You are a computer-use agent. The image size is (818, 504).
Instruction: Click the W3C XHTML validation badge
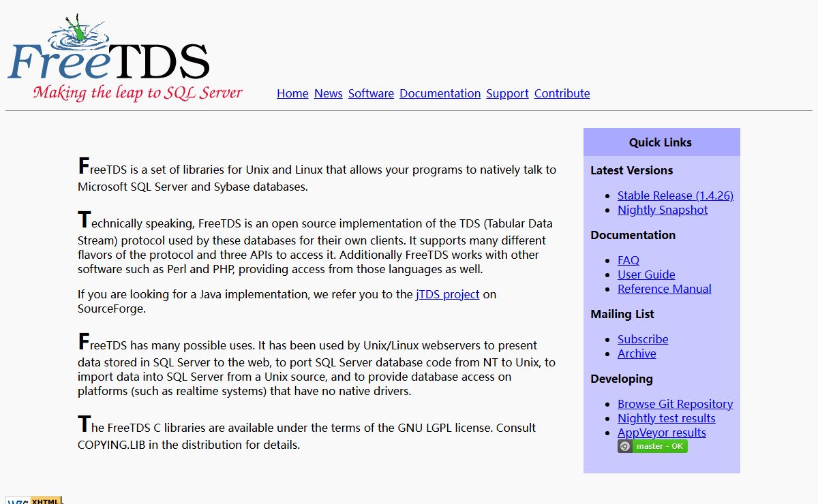coord(34,500)
